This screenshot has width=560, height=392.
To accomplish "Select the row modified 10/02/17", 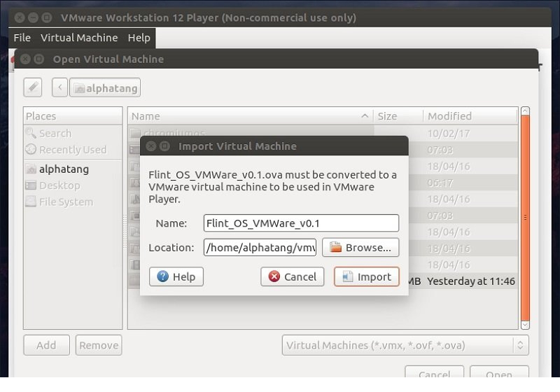I will coord(323,133).
